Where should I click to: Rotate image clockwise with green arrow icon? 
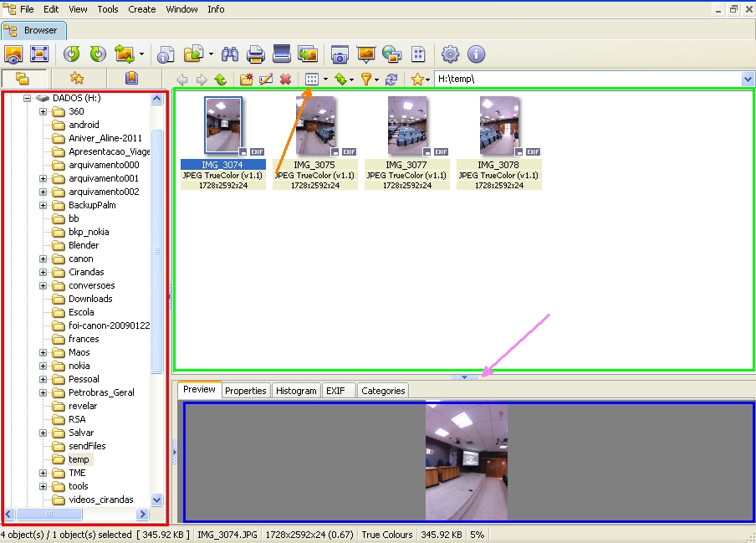pos(98,54)
